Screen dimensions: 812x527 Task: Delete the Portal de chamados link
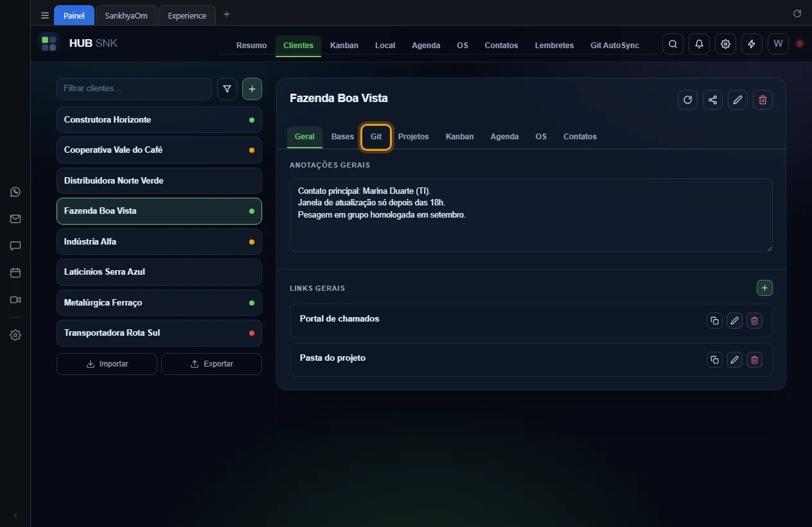coord(754,321)
